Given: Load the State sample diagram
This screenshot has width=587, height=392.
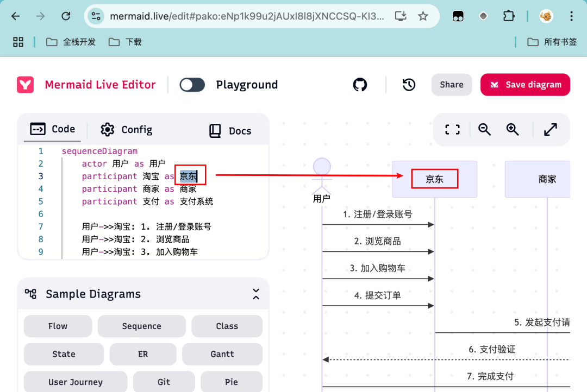Looking at the screenshot, I should pos(64,354).
